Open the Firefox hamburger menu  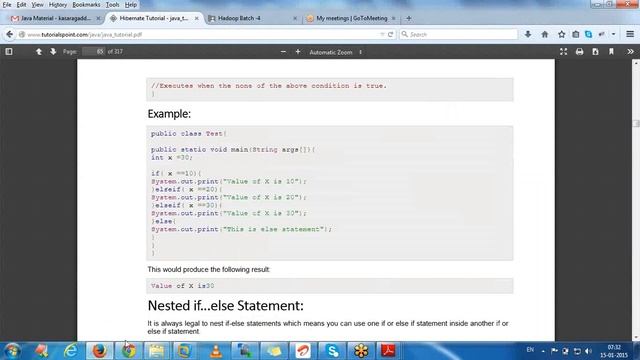click(630, 34)
